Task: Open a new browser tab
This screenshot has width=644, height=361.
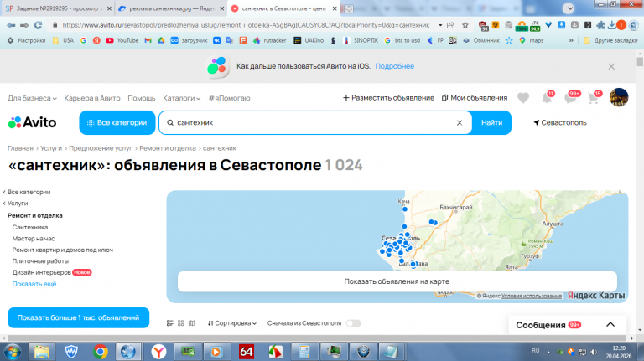Action: pyautogui.click(x=348, y=8)
